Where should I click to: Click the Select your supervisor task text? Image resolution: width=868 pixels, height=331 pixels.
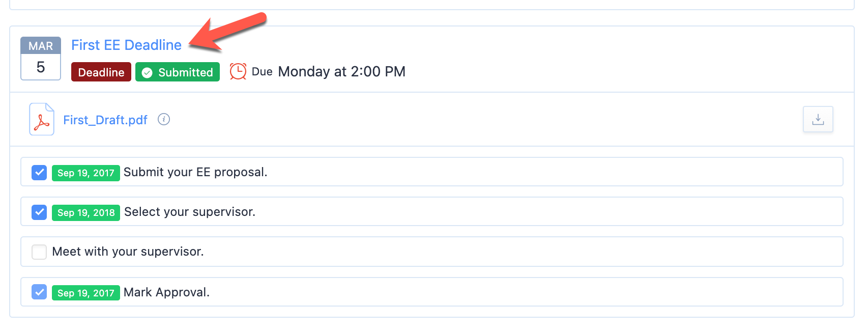click(x=190, y=212)
